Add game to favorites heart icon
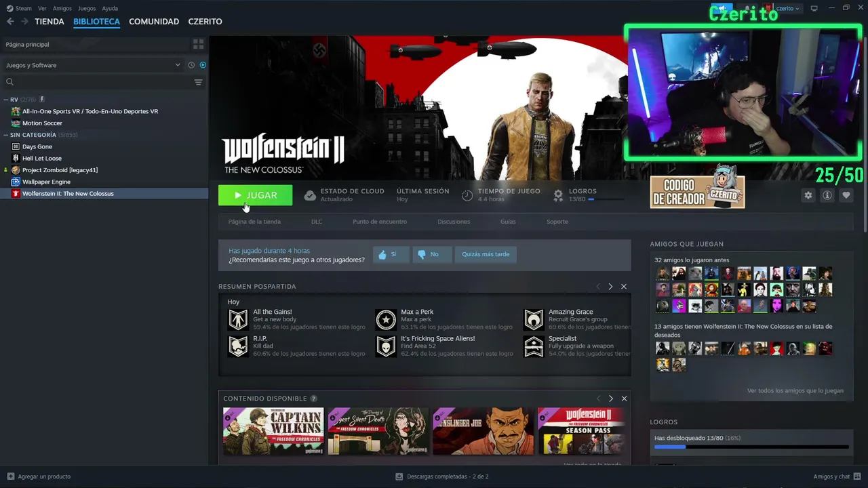The width and height of the screenshot is (868, 488). pos(846,195)
